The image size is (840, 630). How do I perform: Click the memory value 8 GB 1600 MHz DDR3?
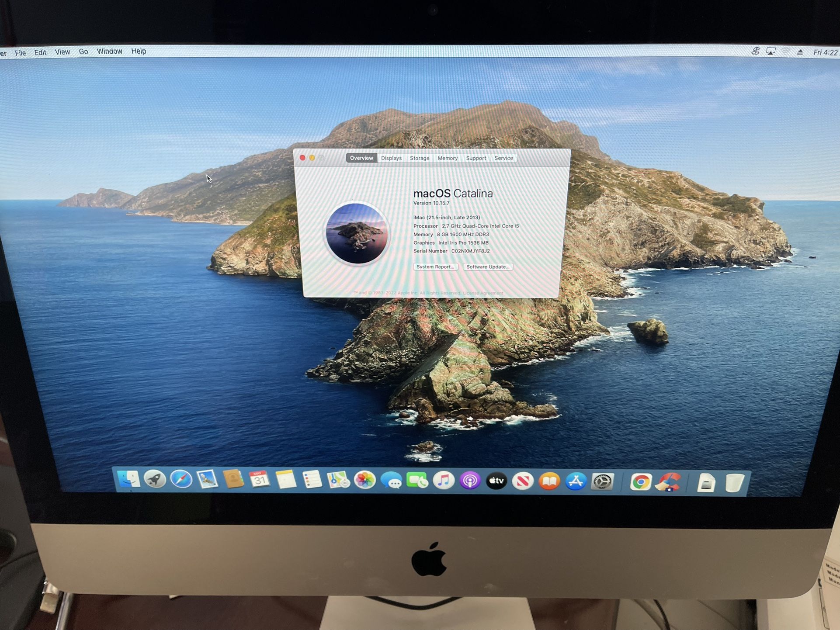pos(463,235)
